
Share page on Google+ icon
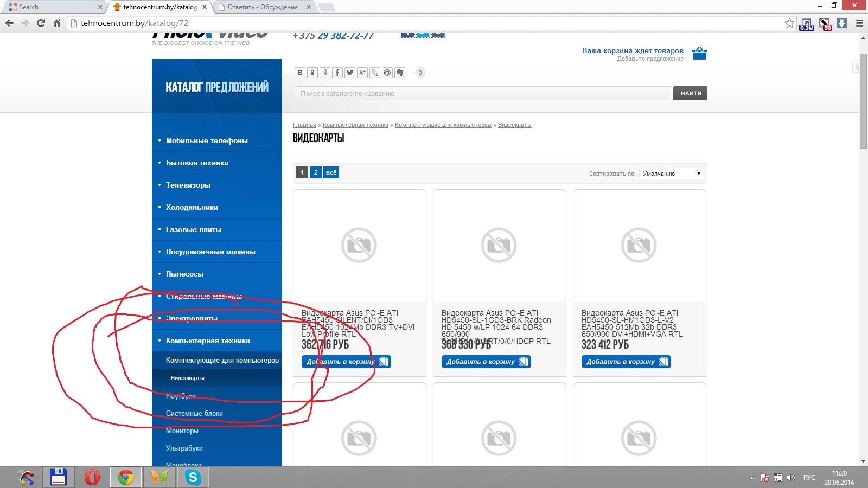point(362,73)
